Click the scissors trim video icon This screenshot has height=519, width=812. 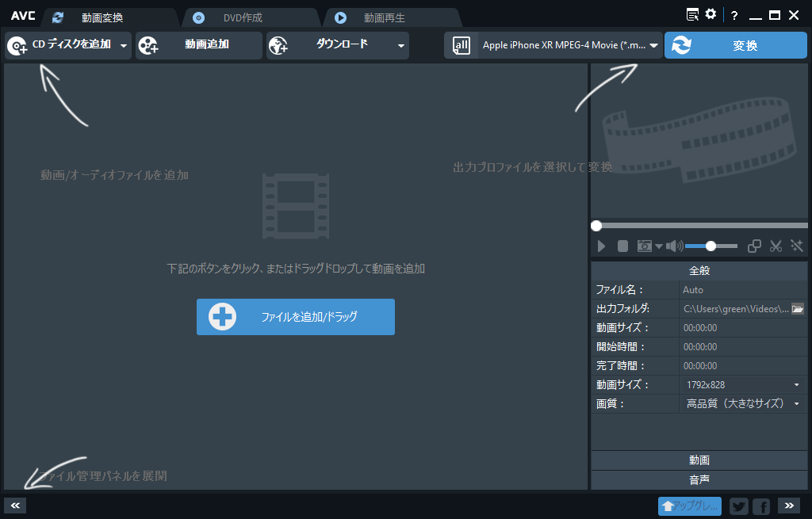coord(776,246)
